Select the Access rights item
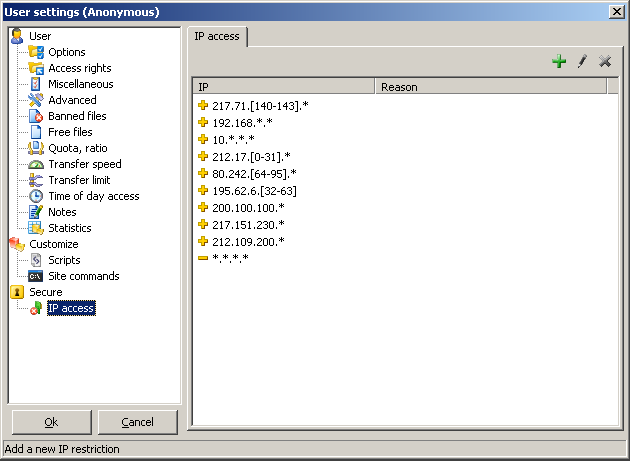The height and width of the screenshot is (461, 630). (79, 68)
